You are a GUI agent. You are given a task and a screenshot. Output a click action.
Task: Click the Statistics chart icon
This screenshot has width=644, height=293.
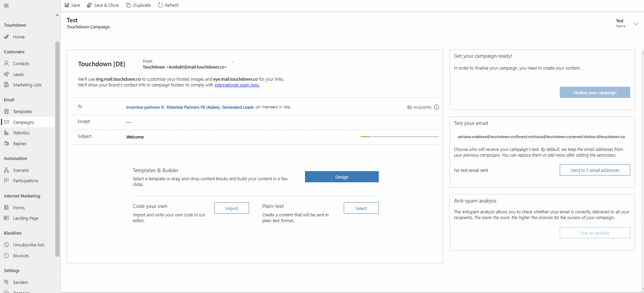pos(6,133)
